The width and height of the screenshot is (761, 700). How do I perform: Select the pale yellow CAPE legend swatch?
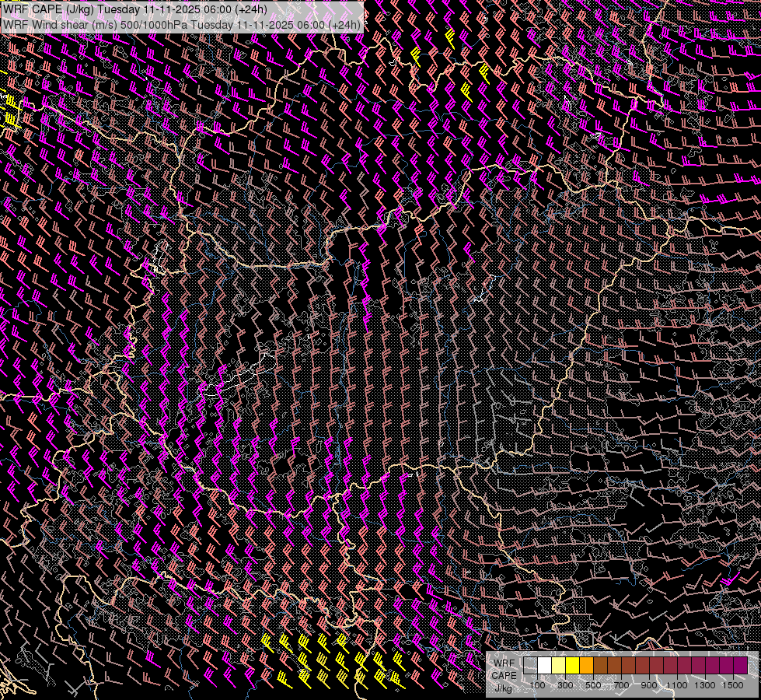click(x=559, y=666)
